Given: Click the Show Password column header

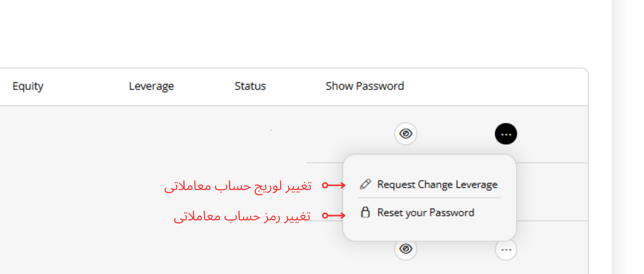Looking at the screenshot, I should (364, 86).
